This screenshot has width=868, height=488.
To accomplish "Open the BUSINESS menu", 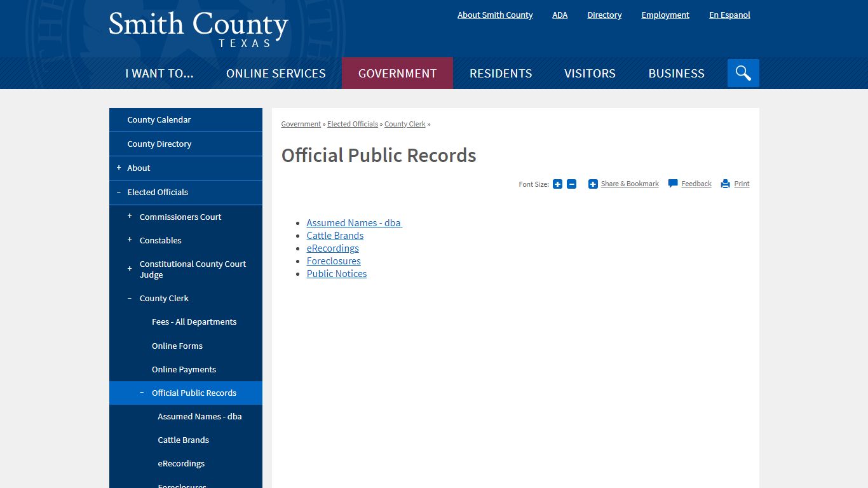I will pyautogui.click(x=676, y=73).
